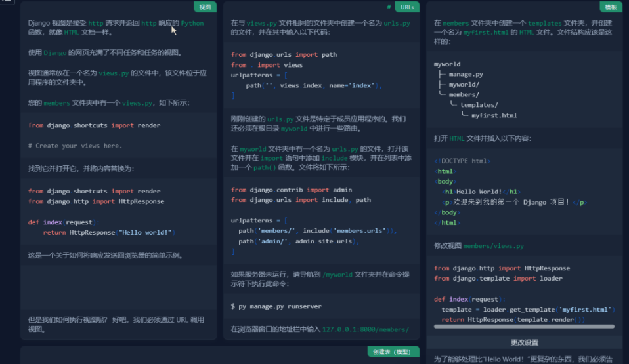Click the <p>欢迎来到我的第一个 Django 项目！ line

(x=514, y=203)
